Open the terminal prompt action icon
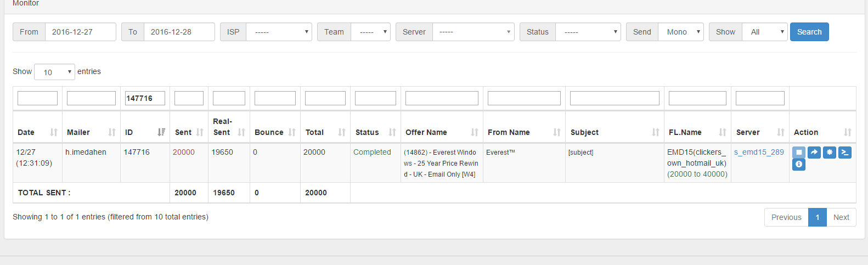This screenshot has height=265, width=868. click(845, 153)
